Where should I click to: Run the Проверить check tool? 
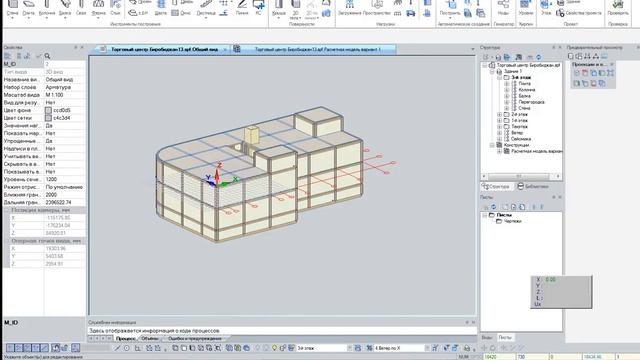pyautogui.click(x=618, y=8)
